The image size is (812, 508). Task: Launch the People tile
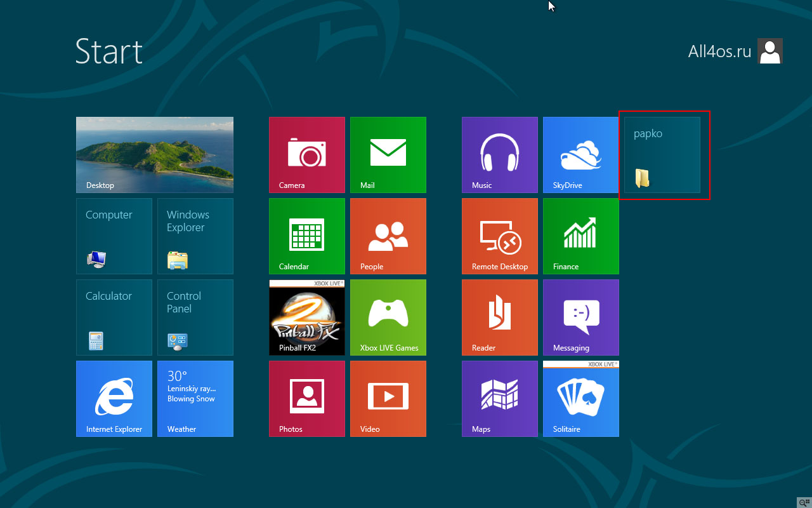[388, 236]
